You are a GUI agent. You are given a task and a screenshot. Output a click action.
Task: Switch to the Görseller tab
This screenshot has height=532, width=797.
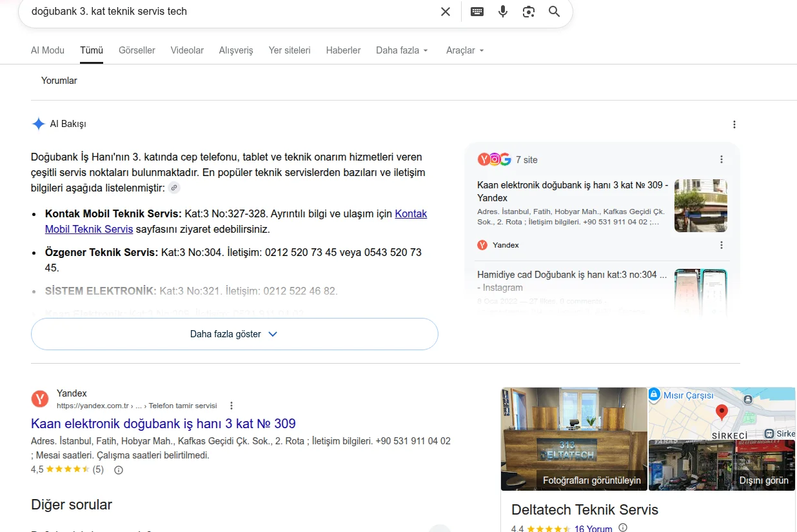[137, 50]
